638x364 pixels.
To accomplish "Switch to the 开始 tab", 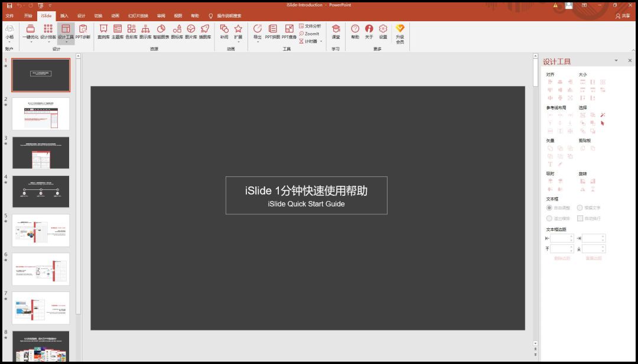I will (x=28, y=16).
